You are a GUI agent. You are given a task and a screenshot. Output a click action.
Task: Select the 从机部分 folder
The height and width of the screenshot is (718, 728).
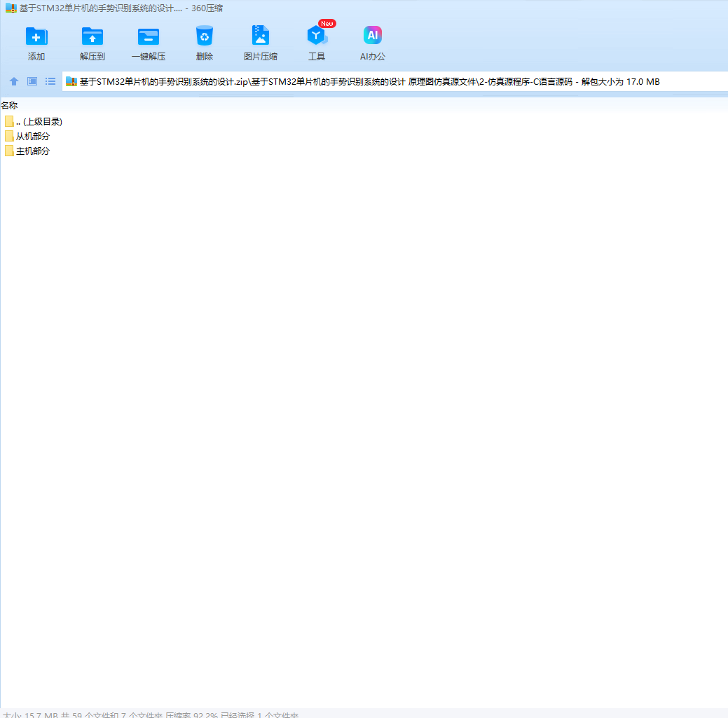(x=27, y=137)
